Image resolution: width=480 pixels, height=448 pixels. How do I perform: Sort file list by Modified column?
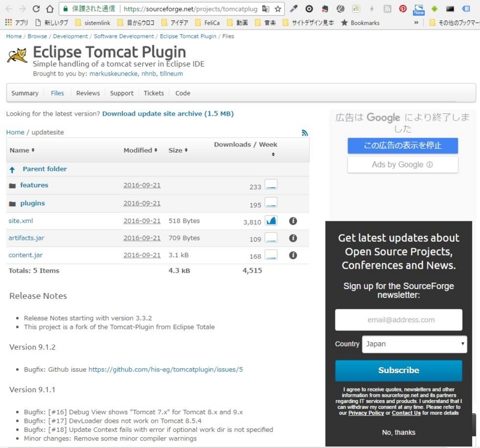[140, 151]
